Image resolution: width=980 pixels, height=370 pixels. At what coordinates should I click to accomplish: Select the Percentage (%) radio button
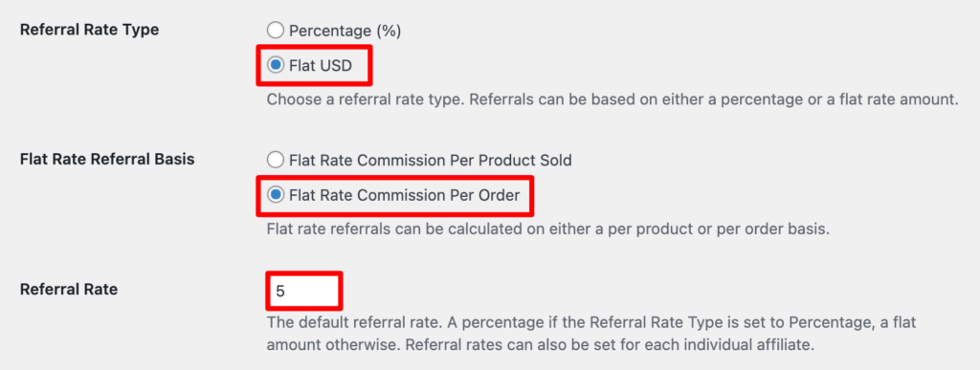[x=275, y=31]
